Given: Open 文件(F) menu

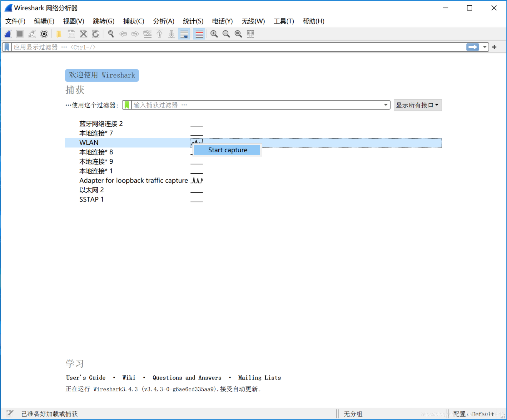Looking at the screenshot, I should 15,21.
